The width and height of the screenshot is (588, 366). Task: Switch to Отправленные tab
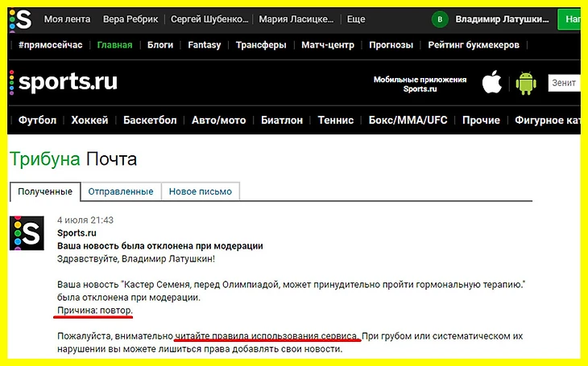click(x=121, y=191)
